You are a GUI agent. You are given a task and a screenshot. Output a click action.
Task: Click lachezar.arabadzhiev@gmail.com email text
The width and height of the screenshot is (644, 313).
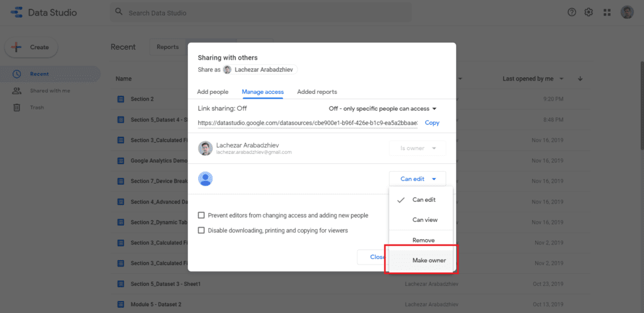[x=254, y=152]
